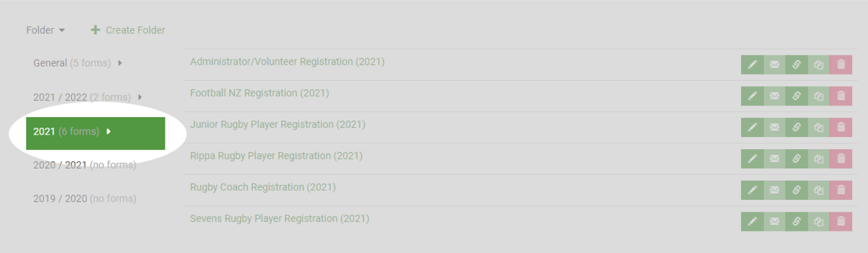Edit the Administrator/Volunteer Registration form with the pencil icon

pos(752,65)
